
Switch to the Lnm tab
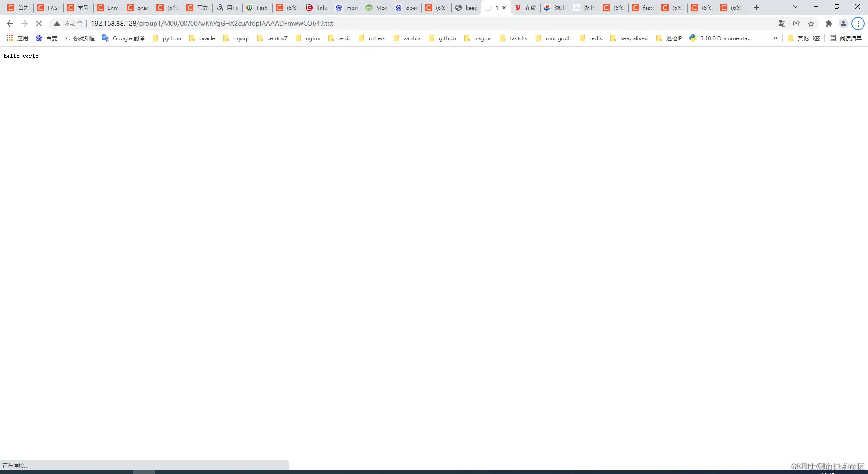(108, 8)
